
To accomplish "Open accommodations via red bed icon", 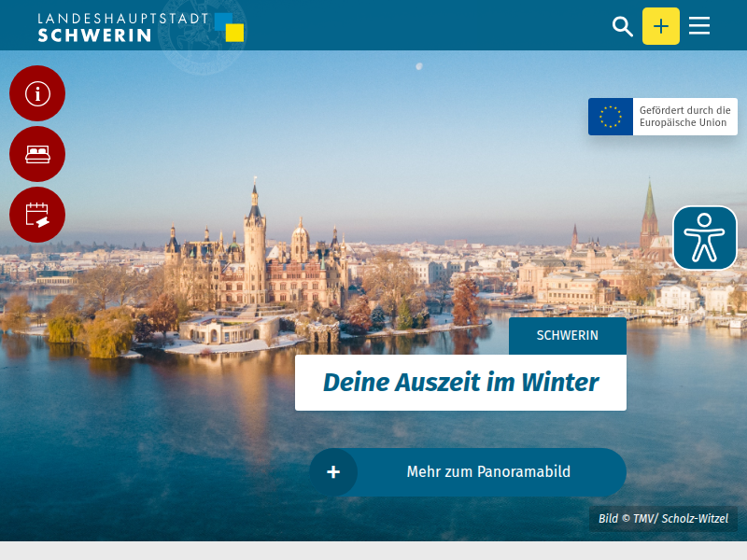I will 37,154.
